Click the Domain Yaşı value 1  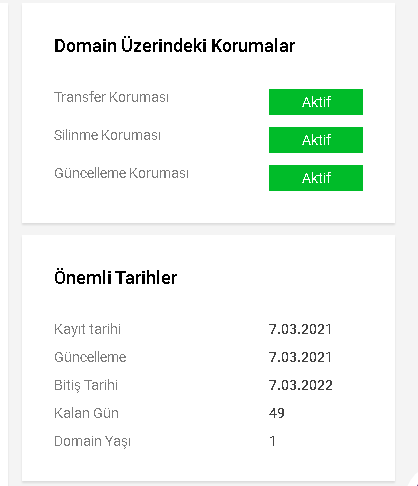[x=272, y=441]
